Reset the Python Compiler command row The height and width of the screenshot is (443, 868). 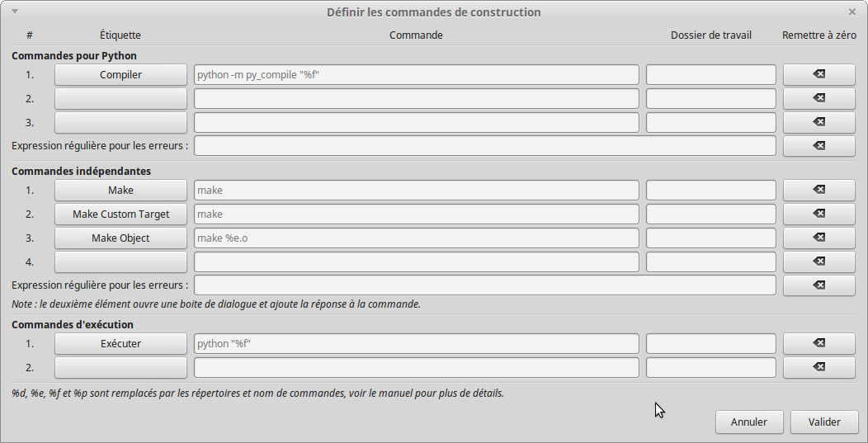pyautogui.click(x=818, y=74)
